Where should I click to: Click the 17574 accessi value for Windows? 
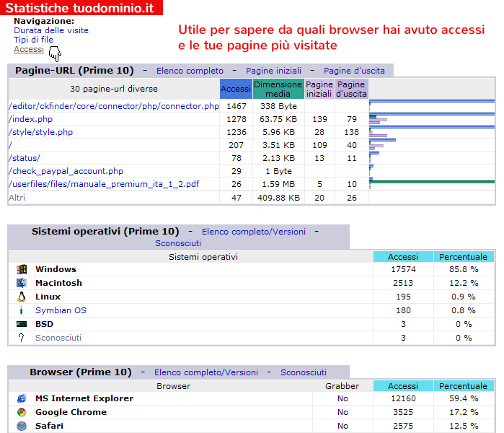coord(403,269)
